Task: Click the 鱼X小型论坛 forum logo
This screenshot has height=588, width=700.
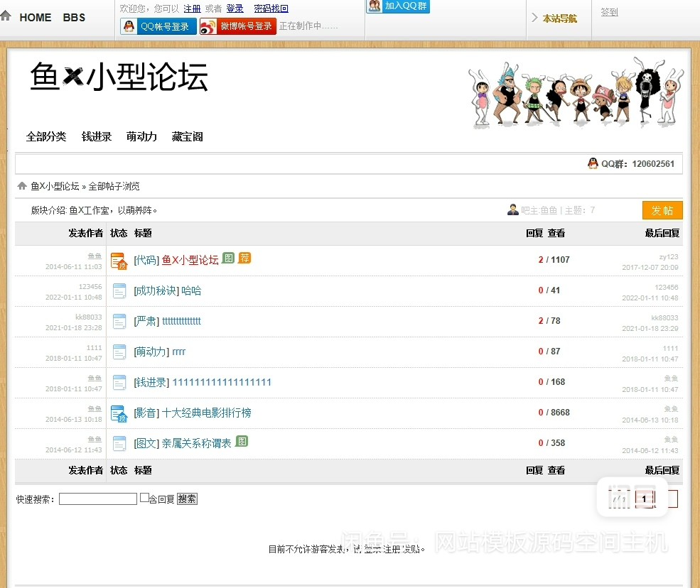Action: 119,77
